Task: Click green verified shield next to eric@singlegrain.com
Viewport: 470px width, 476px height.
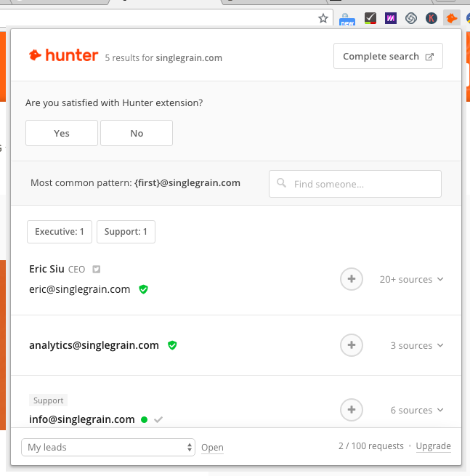Action: click(144, 289)
